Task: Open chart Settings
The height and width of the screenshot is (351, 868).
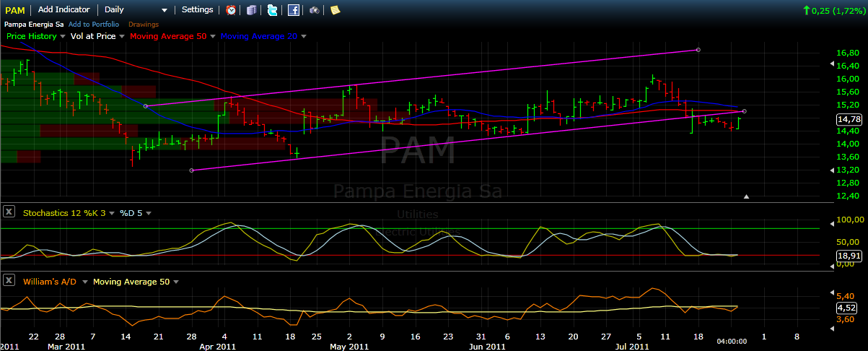Action: [x=198, y=10]
